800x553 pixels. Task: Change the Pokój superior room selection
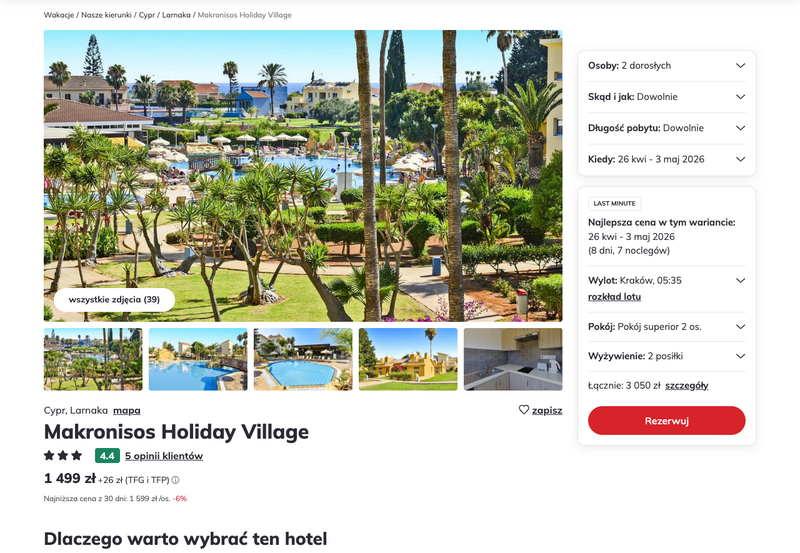point(666,326)
